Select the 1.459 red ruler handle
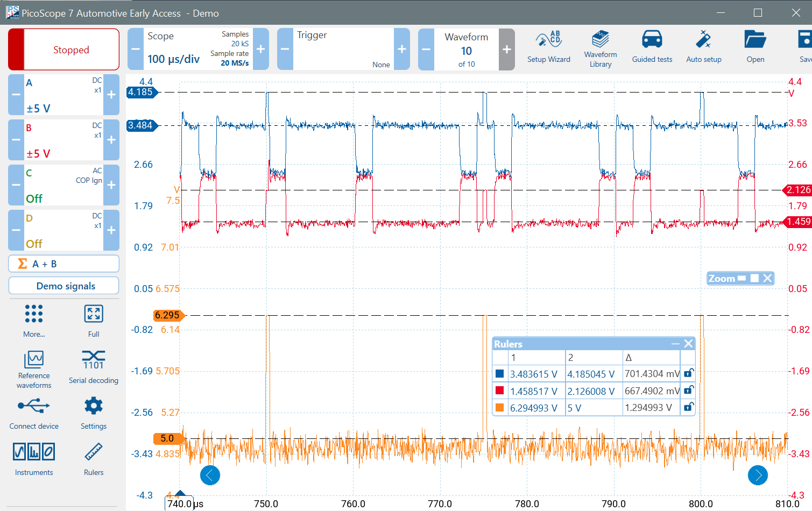This screenshot has height=511, width=812. pyautogui.click(x=797, y=222)
